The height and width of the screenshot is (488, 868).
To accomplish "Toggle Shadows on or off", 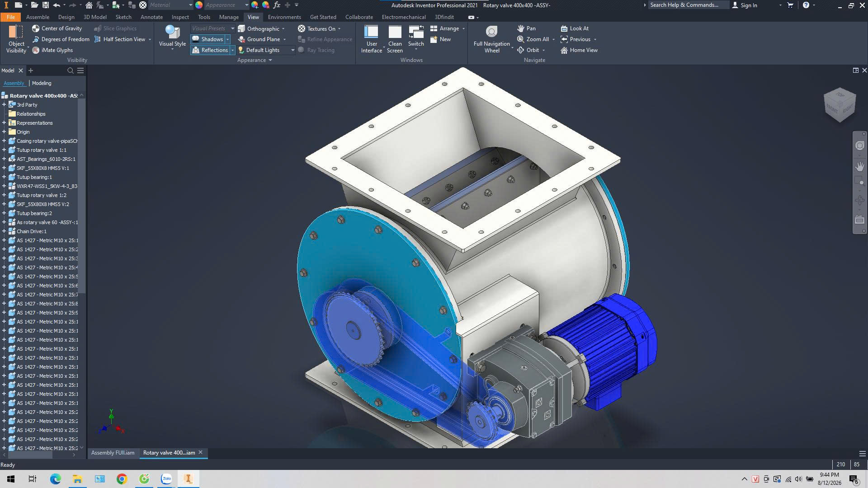I will point(208,39).
